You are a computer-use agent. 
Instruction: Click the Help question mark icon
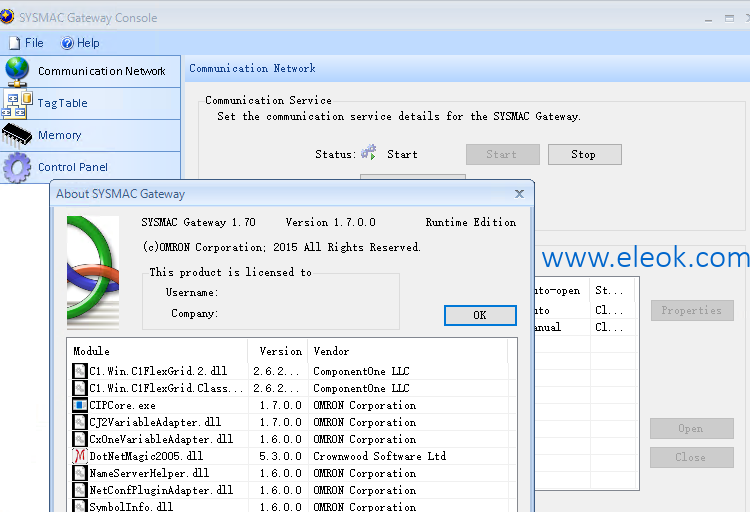(67, 43)
